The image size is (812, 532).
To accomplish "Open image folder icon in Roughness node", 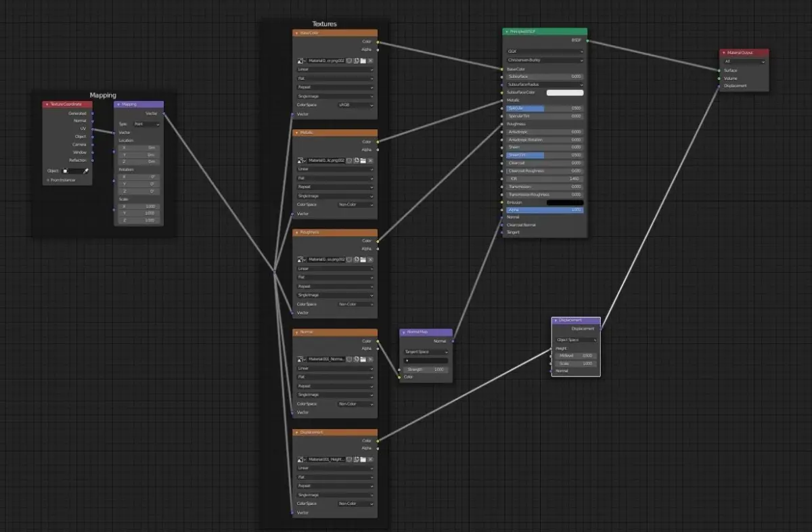I will click(363, 259).
